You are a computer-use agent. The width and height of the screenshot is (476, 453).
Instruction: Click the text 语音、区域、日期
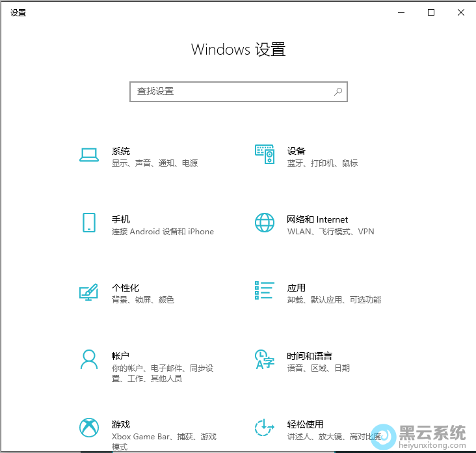click(x=319, y=368)
